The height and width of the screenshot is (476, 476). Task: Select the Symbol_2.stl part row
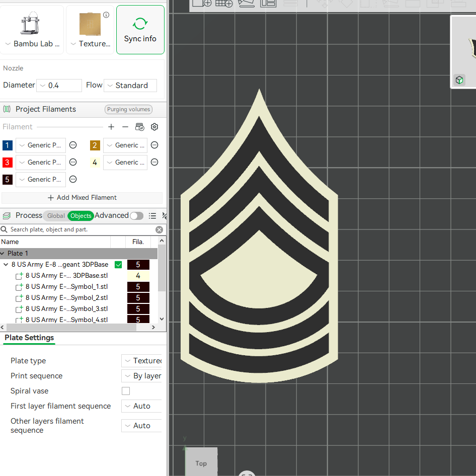point(66,298)
